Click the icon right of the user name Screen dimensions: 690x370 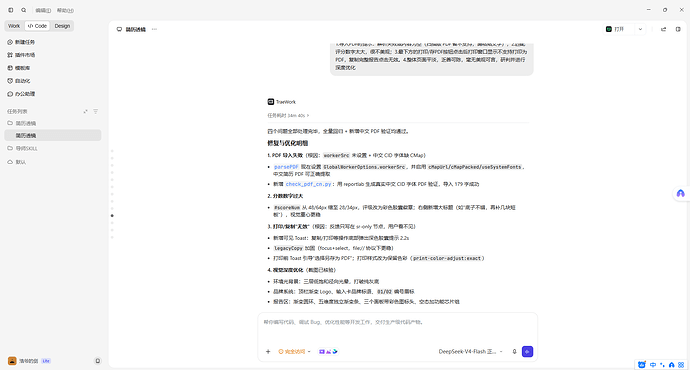point(98,361)
